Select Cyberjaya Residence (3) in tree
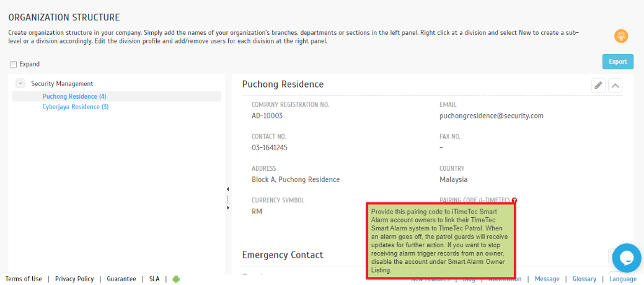The height and width of the screenshot is (285, 644). (76, 107)
